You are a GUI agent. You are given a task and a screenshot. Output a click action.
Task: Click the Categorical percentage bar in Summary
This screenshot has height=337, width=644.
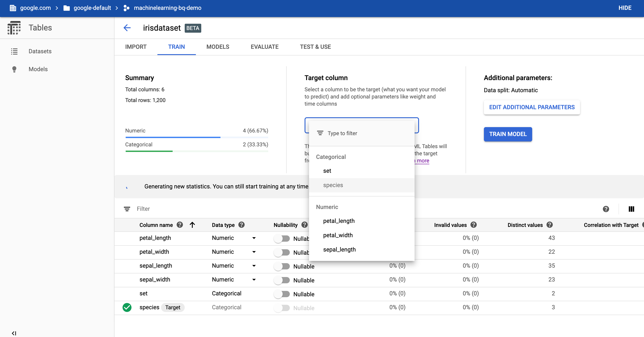point(149,151)
